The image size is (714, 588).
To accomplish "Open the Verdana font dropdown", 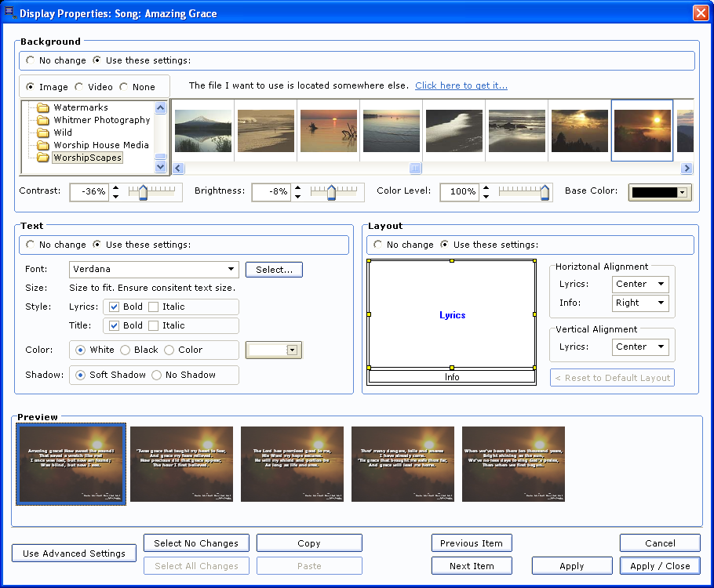I will pos(231,270).
